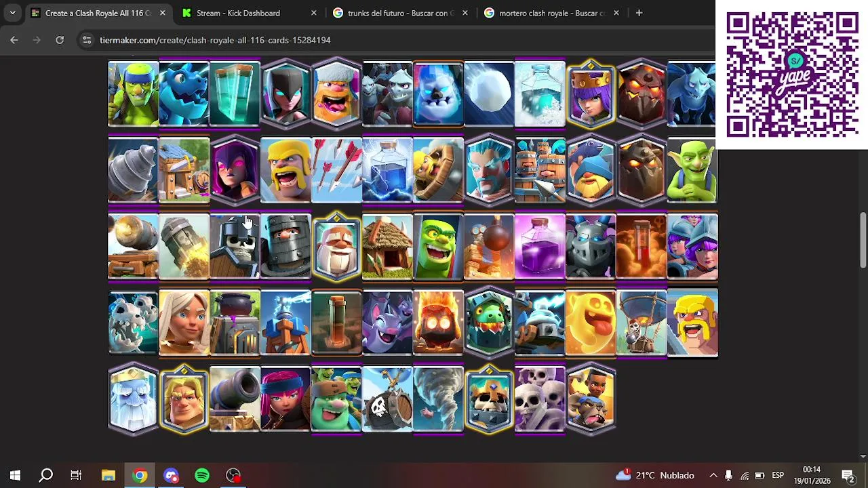Select the Fire Spirit card
Viewport: 868px width, 488px height.
pos(438,323)
